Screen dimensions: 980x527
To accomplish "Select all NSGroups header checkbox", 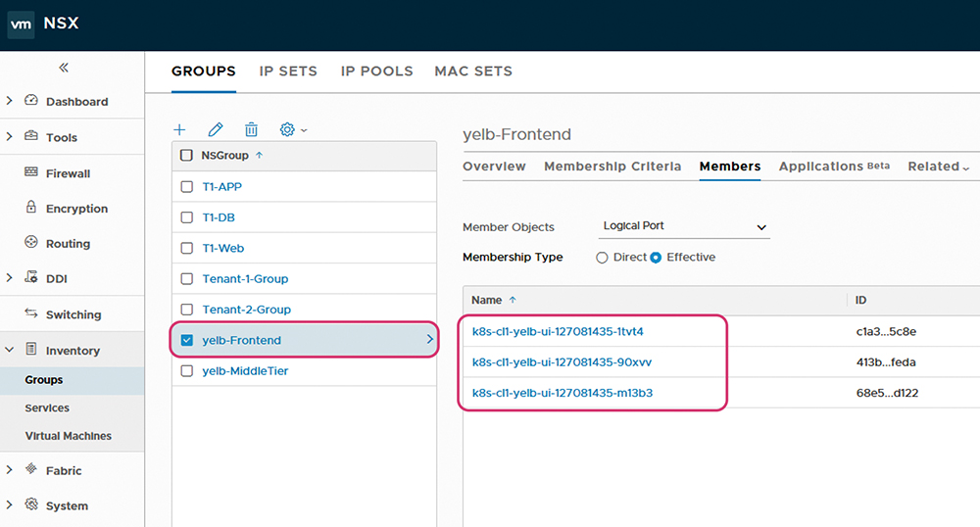I will [186, 155].
